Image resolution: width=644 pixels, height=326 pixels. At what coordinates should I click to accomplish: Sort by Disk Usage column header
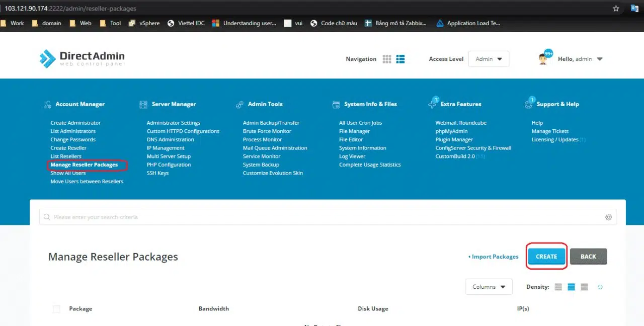coord(373,309)
